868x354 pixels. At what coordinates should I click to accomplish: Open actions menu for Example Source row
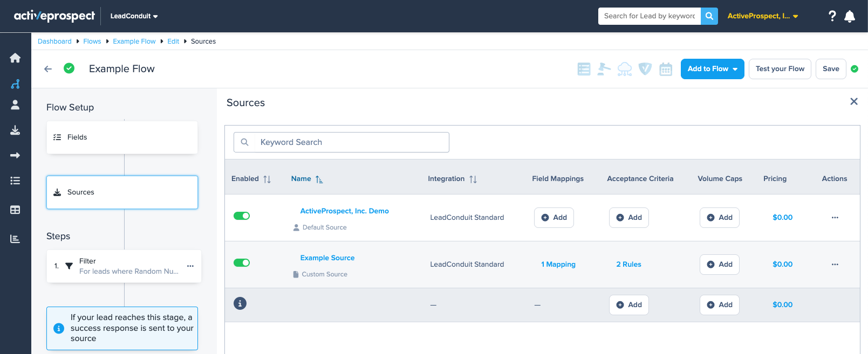835,265
